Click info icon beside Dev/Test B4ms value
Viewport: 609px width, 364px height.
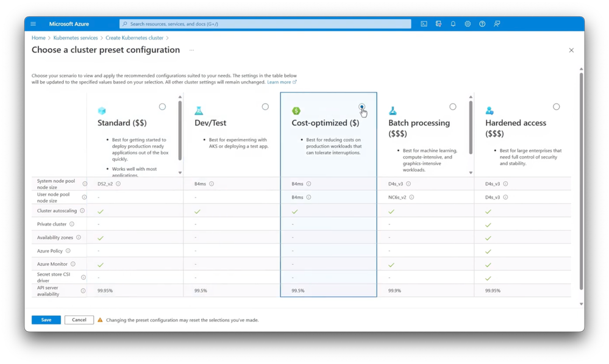212,184
